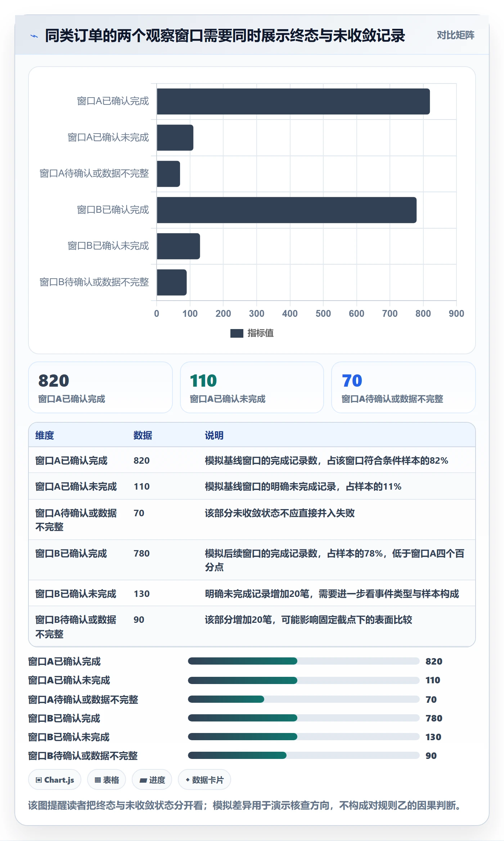Select the 表格 chip
Image resolution: width=504 pixels, height=841 pixels.
click(x=107, y=780)
